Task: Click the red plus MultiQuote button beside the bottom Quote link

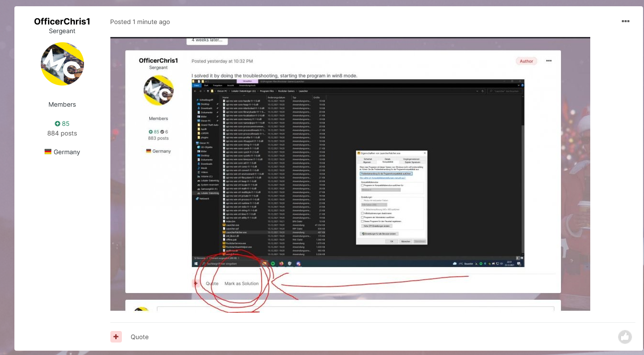Action: pos(116,337)
